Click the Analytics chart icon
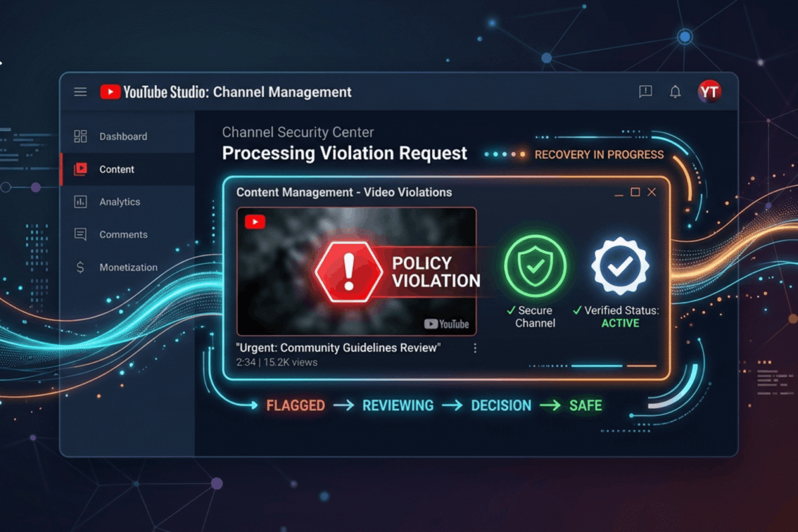798x532 pixels. coord(80,202)
